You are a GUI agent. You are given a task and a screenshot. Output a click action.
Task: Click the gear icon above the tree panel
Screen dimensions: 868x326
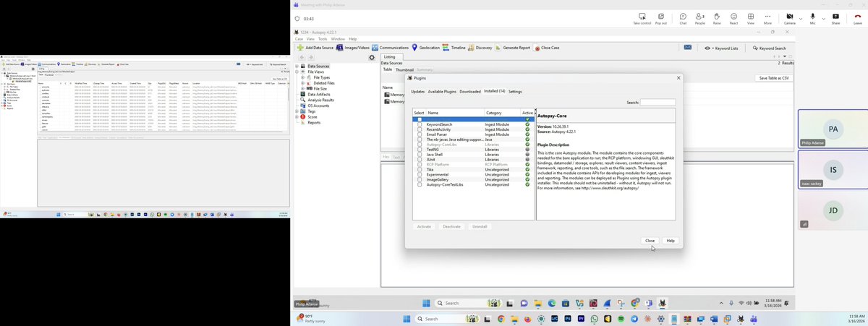[372, 57]
